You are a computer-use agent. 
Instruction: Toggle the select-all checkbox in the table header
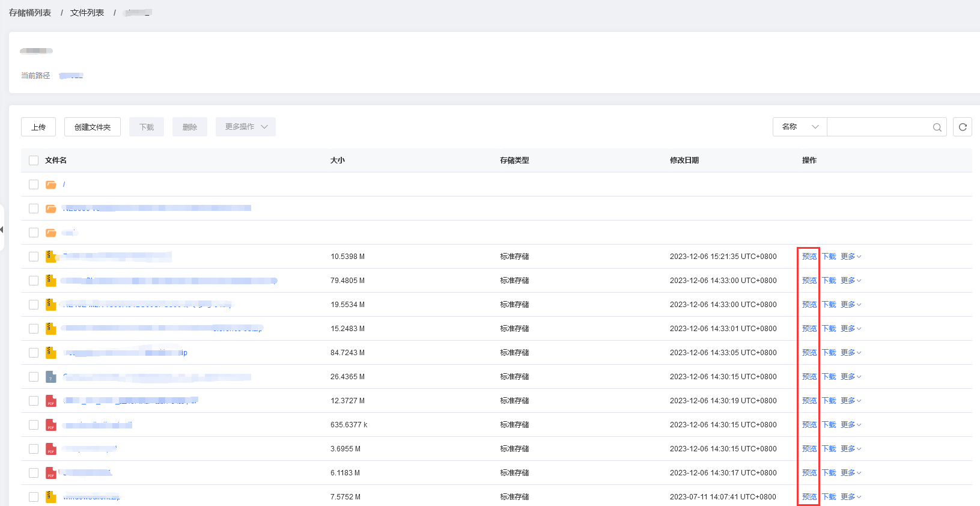34,160
